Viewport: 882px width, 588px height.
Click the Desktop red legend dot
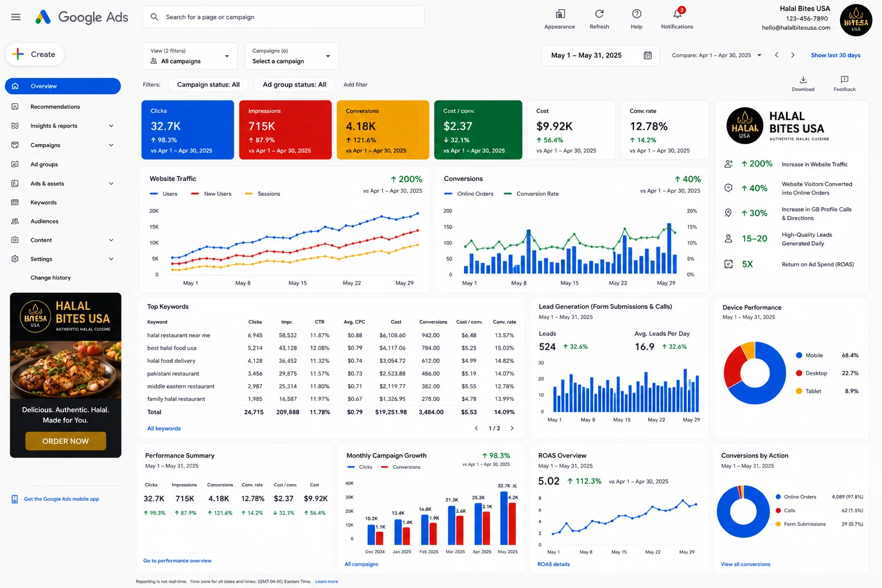point(799,373)
